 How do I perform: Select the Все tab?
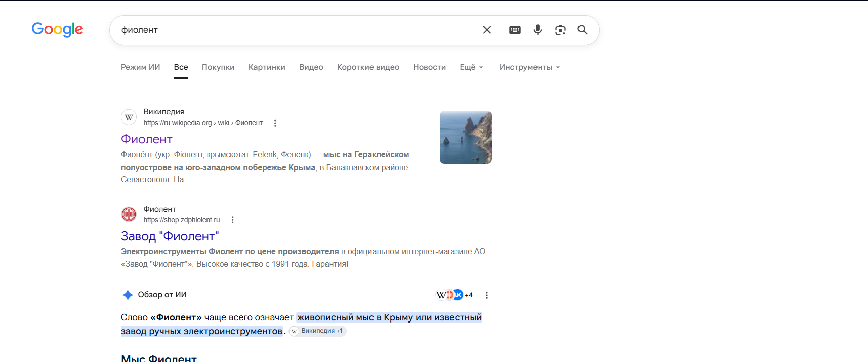pyautogui.click(x=181, y=67)
